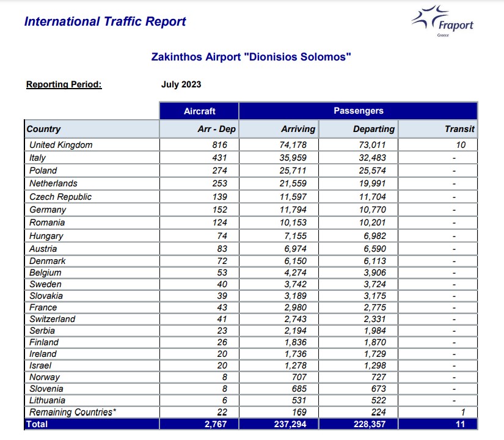Select the Slovakia country cell
Viewport: 504px width, 440px height.
point(92,296)
